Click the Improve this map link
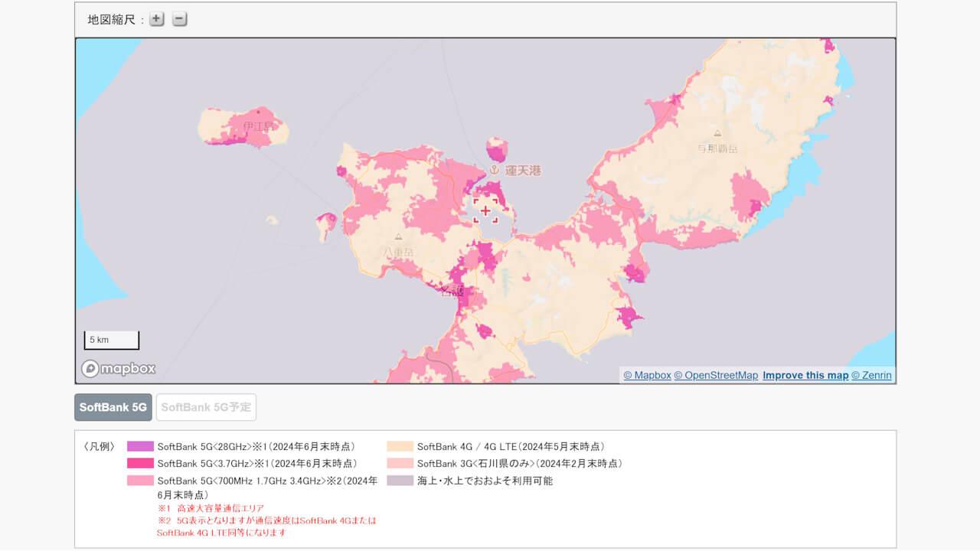Screen dimensions: 980x551 coord(805,375)
